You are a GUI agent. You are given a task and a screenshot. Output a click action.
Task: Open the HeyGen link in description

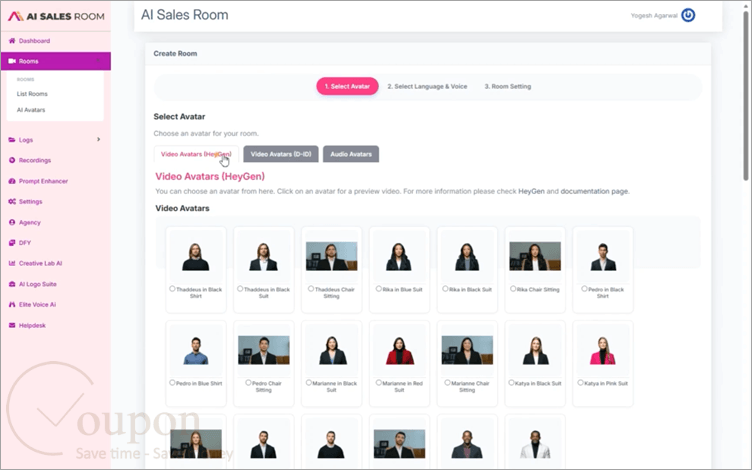[531, 191]
